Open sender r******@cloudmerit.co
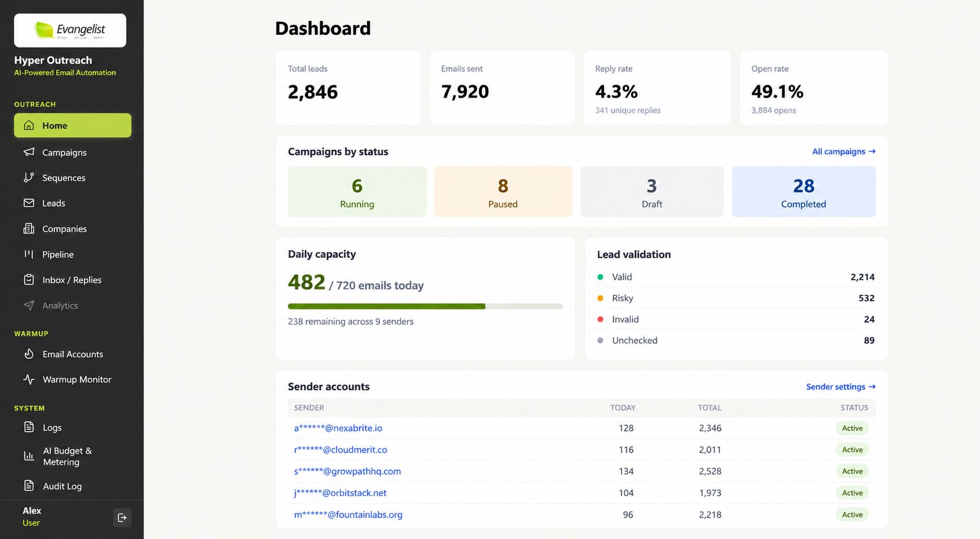The height and width of the screenshot is (539, 980). pos(340,450)
